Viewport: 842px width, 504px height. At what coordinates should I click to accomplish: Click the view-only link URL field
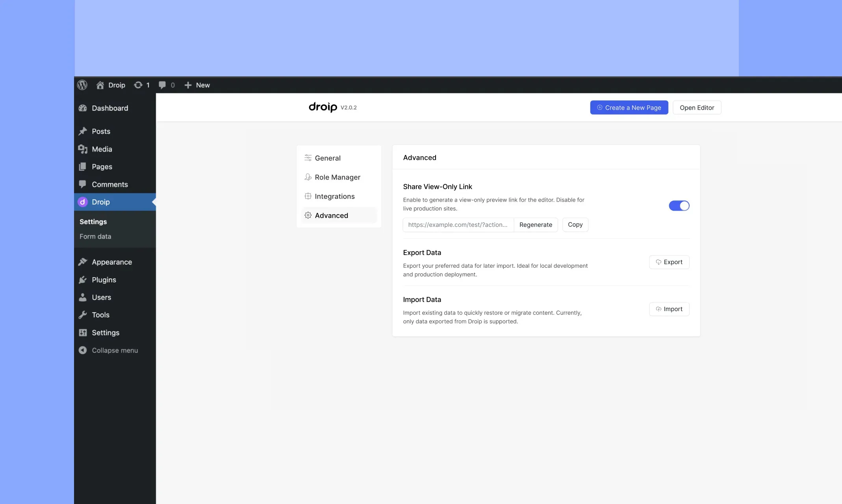458,224
